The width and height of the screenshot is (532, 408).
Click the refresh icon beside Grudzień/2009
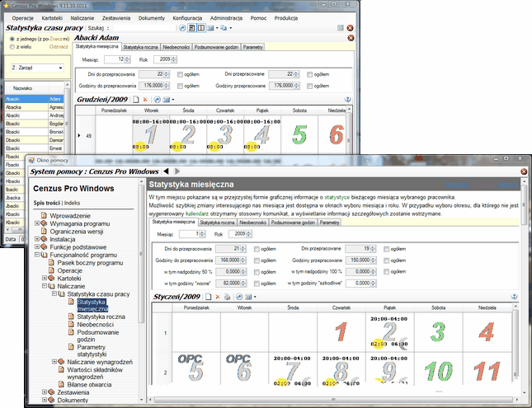tap(157, 100)
